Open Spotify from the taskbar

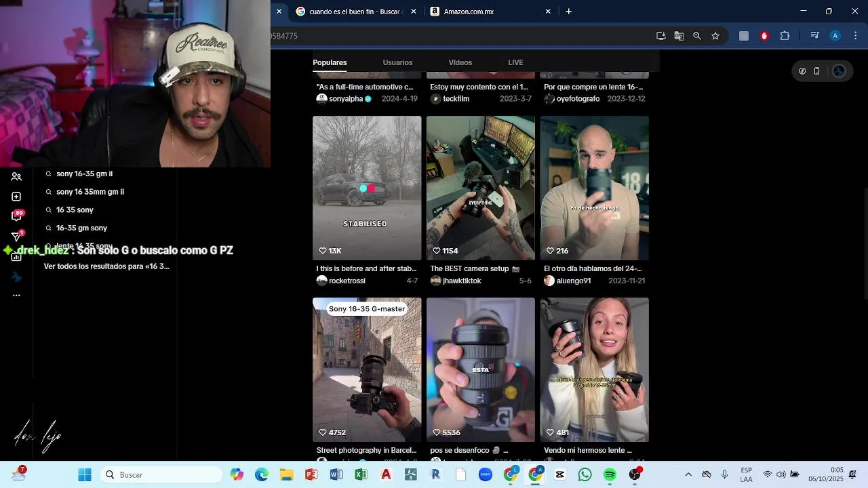pos(610,474)
